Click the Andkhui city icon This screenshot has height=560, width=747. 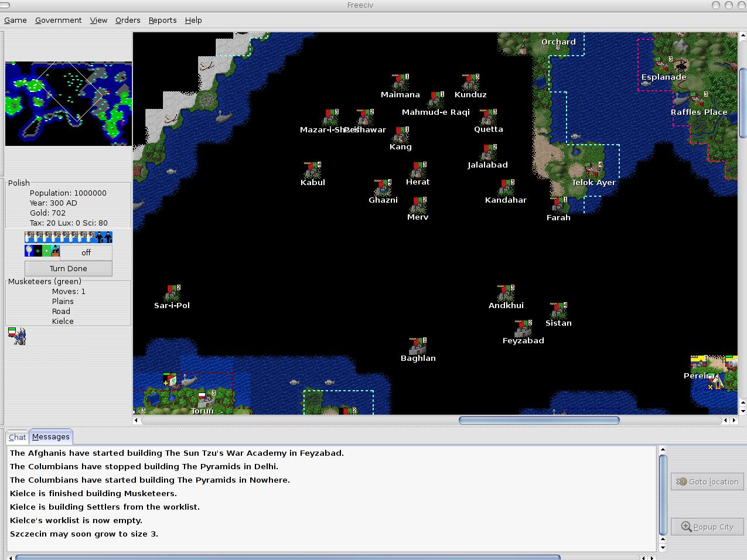coord(506,293)
